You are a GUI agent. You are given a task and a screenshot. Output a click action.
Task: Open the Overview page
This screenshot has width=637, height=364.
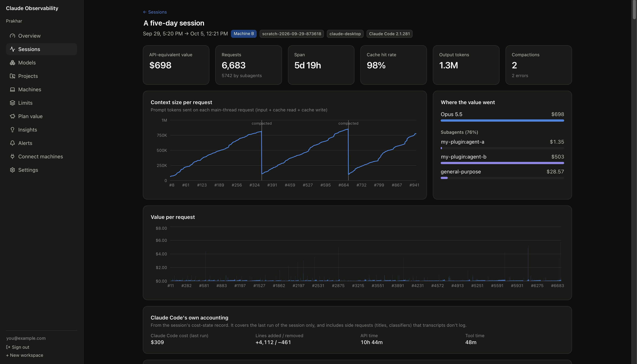click(42, 36)
